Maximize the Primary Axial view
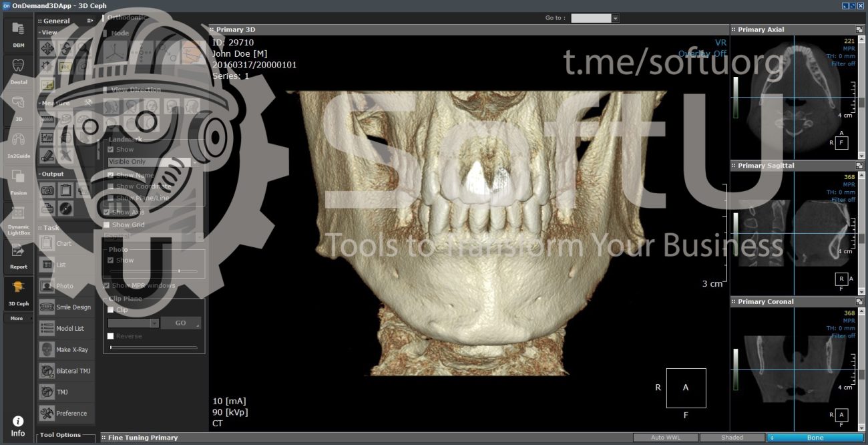 tap(859, 29)
